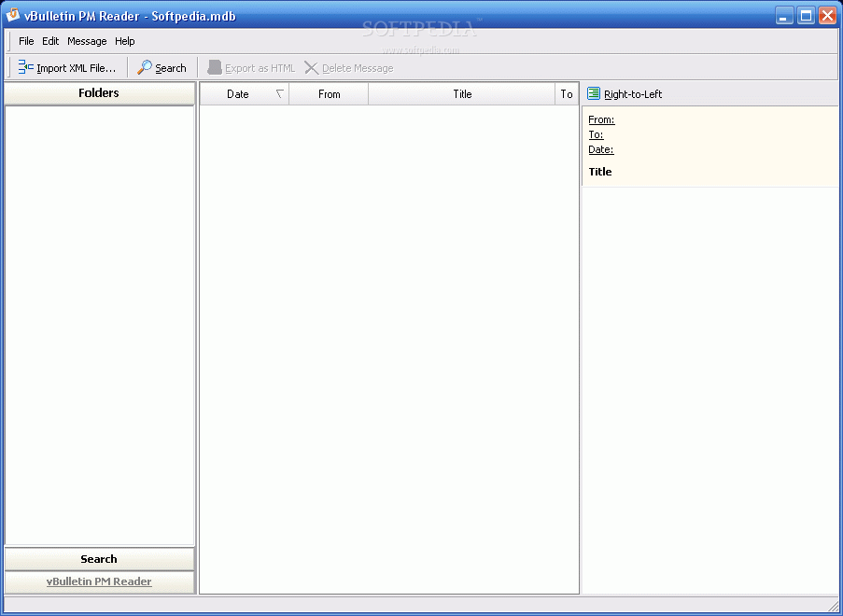Image resolution: width=843 pixels, height=616 pixels.
Task: Click the vBulletin app icon in the title bar
Action: (x=12, y=15)
